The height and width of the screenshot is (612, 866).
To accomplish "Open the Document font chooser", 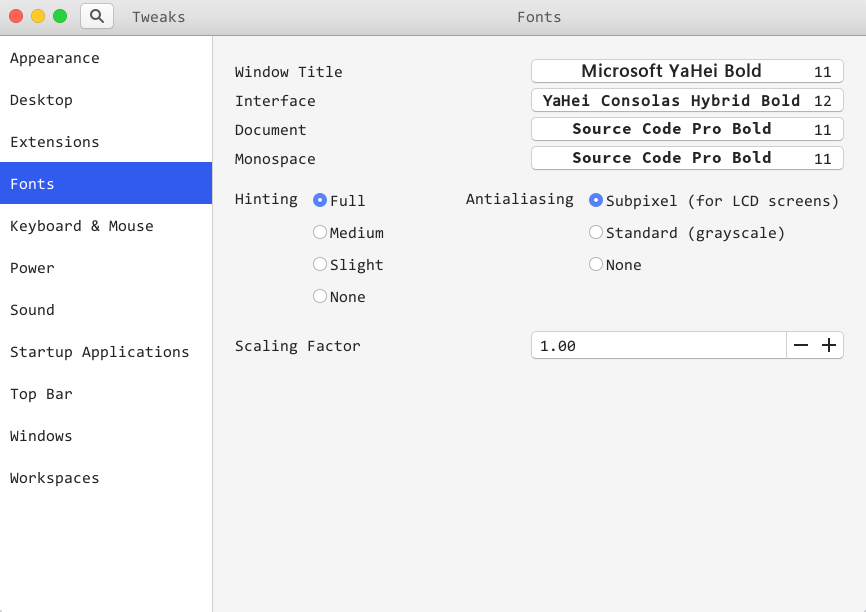I will [x=687, y=129].
